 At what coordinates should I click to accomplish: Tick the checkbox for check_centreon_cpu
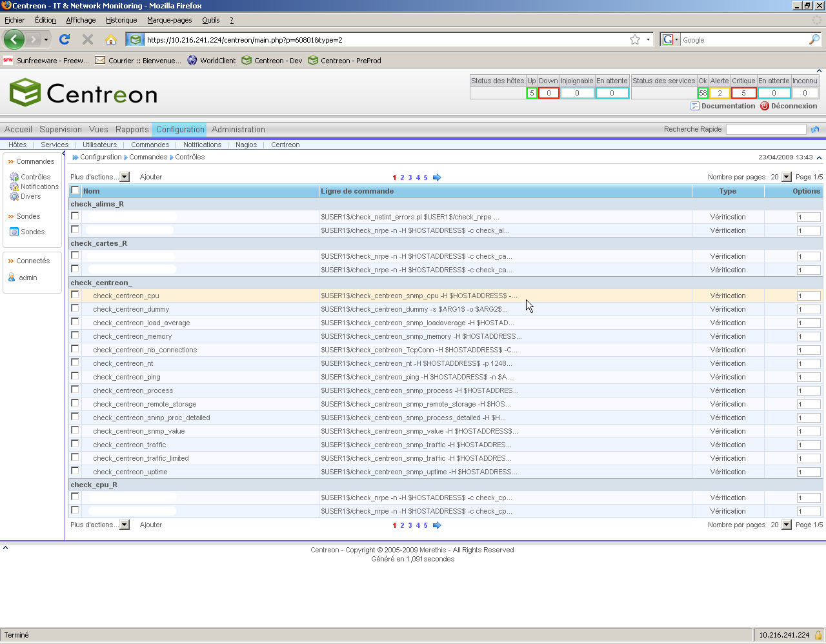click(x=75, y=295)
